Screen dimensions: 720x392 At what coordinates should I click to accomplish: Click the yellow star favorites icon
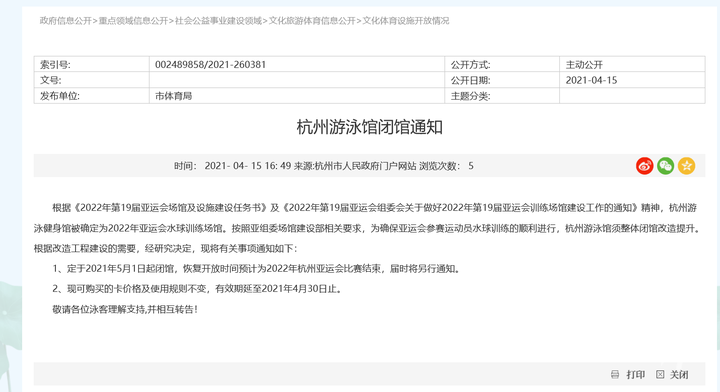click(x=686, y=166)
